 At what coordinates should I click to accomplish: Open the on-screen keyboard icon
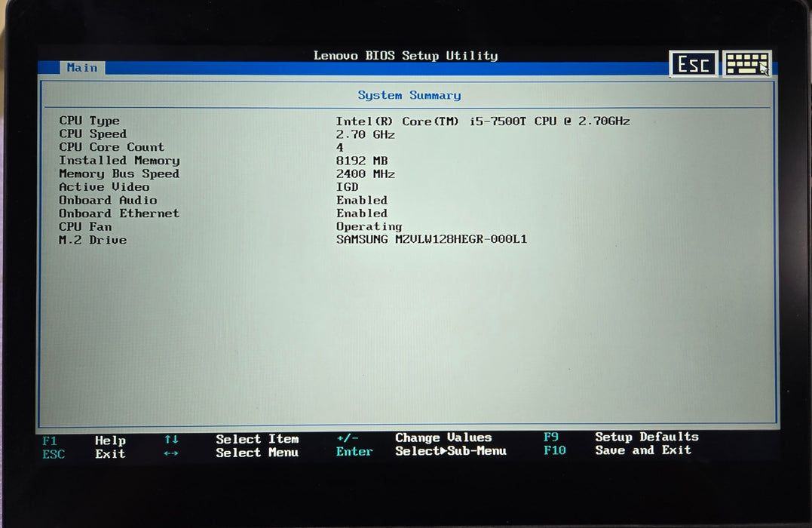[x=747, y=63]
